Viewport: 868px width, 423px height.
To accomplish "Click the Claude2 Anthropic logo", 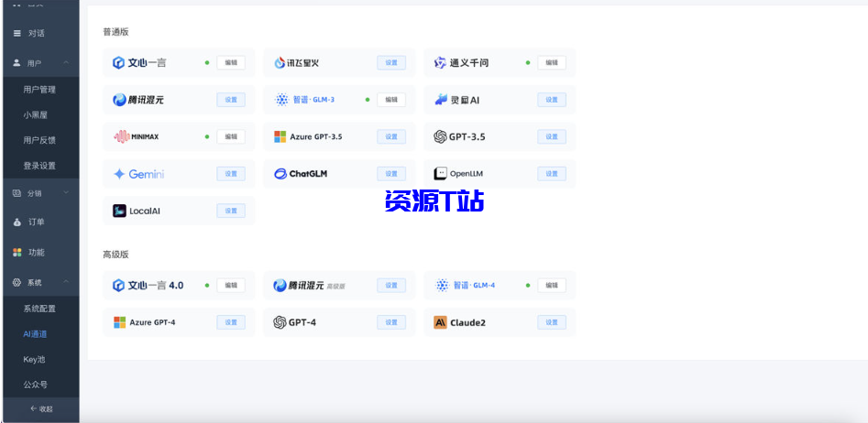I will 440,322.
